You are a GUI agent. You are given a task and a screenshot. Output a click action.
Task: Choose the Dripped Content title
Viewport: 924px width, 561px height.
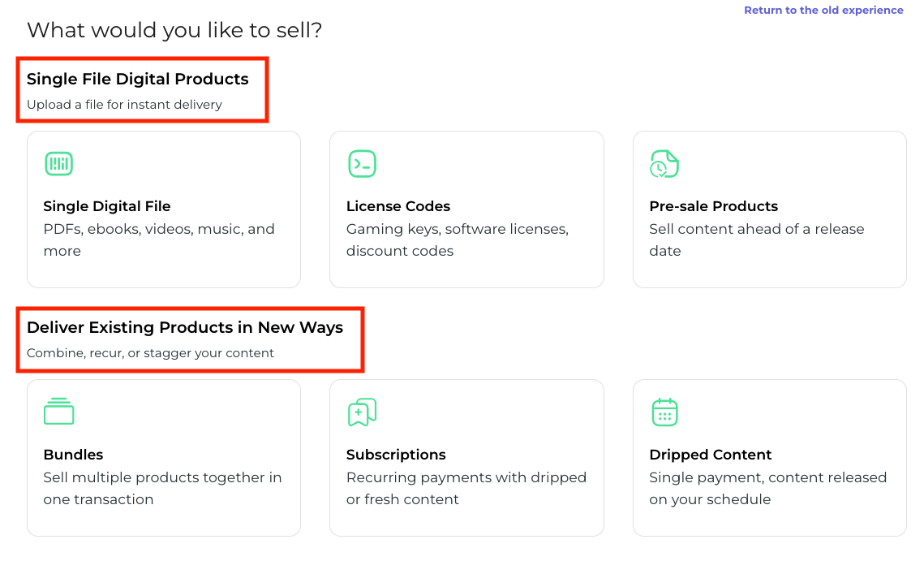[x=710, y=455]
